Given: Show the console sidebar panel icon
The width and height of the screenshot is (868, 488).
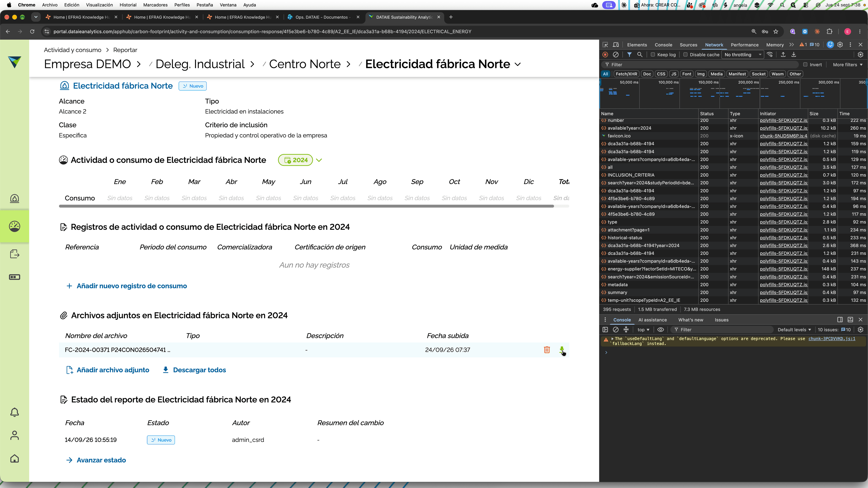Looking at the screenshot, I should 605,330.
